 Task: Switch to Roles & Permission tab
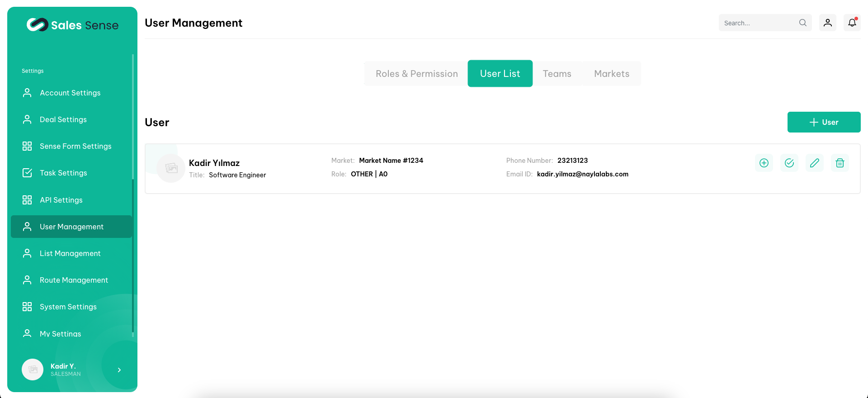[416, 74]
